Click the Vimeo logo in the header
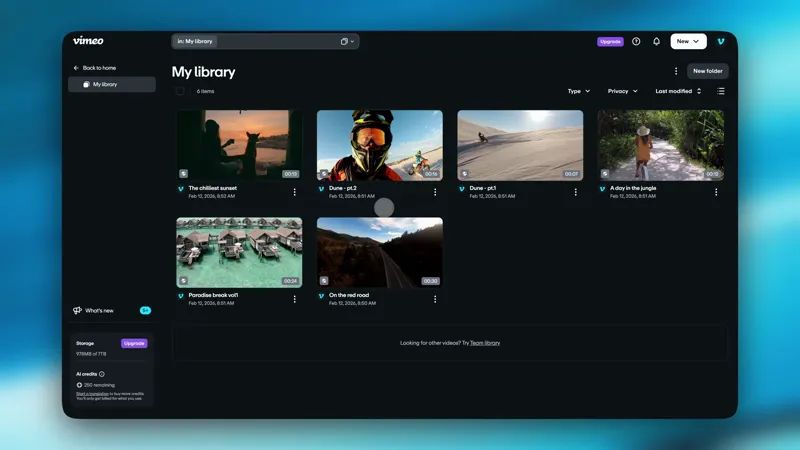800x450 pixels. tap(88, 41)
